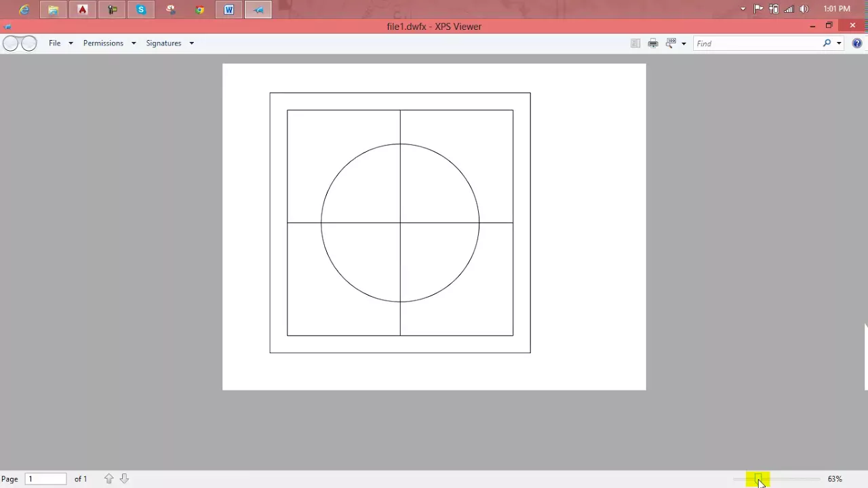The image size is (868, 488).
Task: Open the File menu
Action: click(x=55, y=43)
